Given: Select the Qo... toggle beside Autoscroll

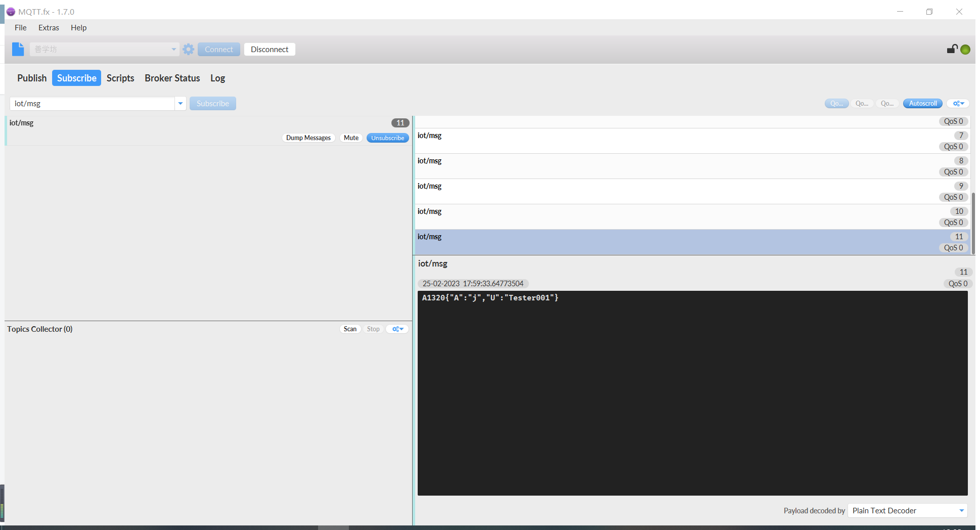Looking at the screenshot, I should 887,103.
